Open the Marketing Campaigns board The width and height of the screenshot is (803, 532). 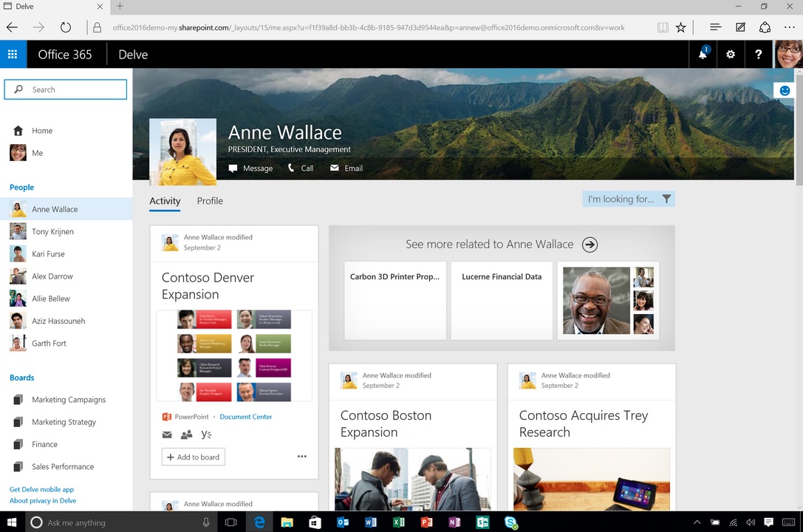click(68, 400)
